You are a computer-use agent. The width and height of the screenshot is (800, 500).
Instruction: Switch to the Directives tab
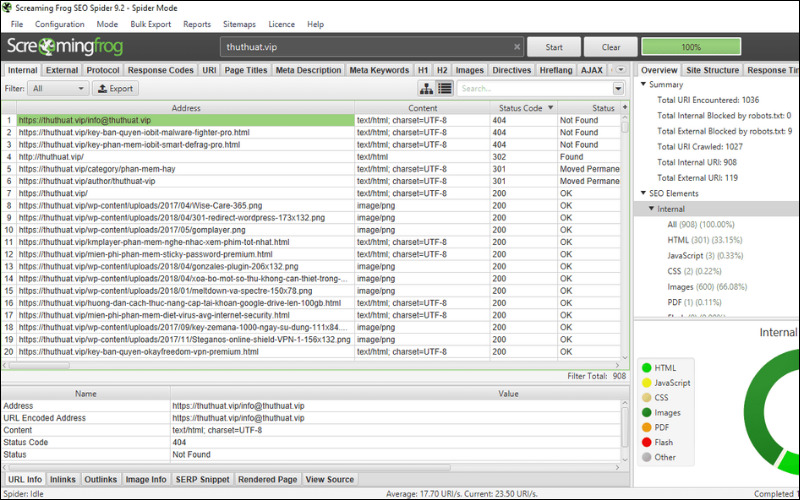512,70
